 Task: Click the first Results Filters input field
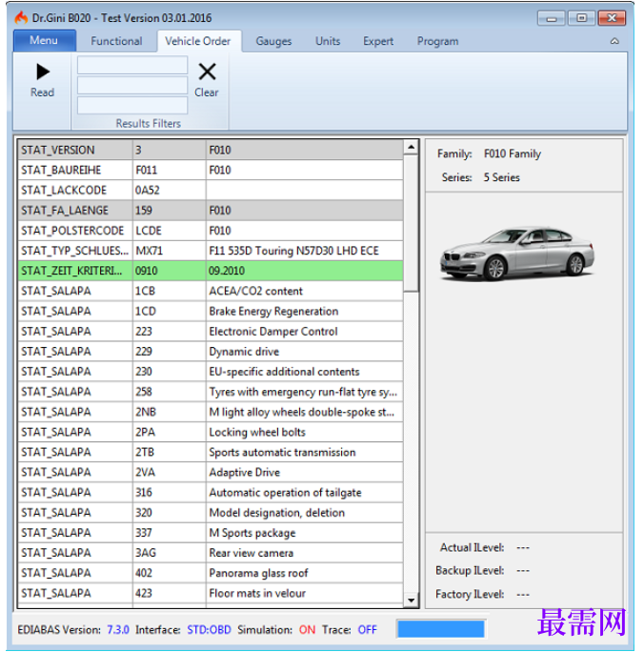pos(132,65)
